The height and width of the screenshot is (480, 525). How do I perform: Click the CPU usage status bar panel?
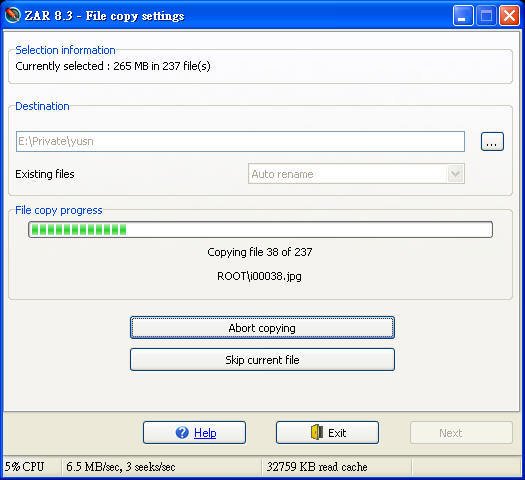pyautogui.click(x=32, y=467)
